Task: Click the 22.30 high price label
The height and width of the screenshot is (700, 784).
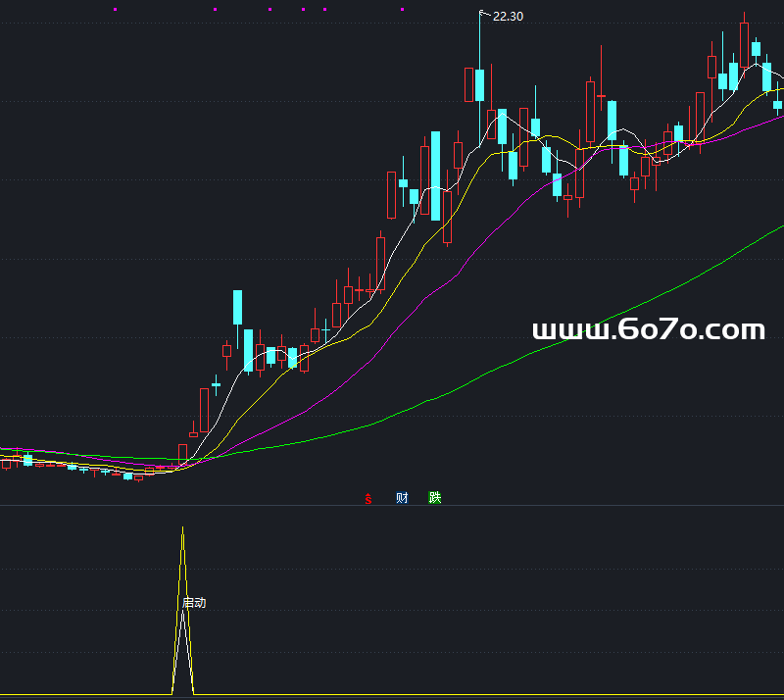Action: (508, 17)
